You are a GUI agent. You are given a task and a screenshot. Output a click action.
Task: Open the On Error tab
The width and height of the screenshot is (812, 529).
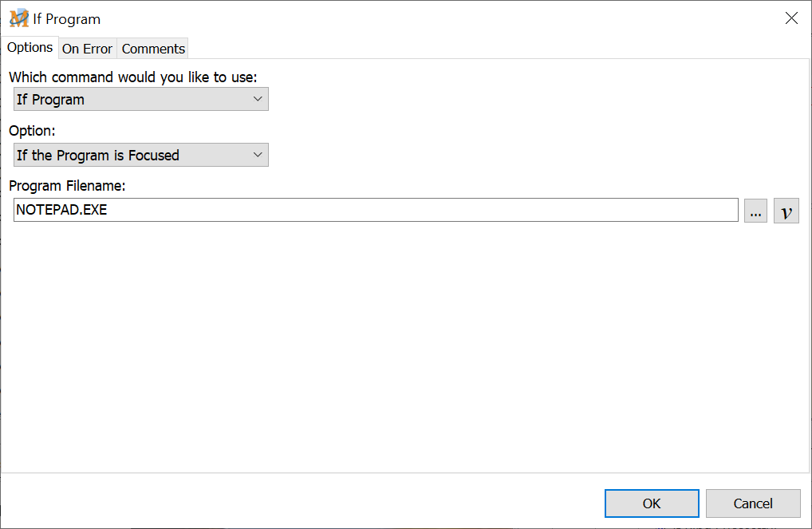click(87, 49)
